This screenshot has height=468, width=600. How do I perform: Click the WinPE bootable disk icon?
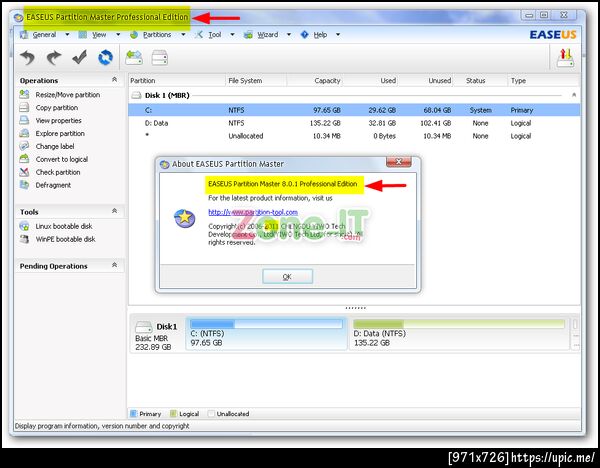point(24,239)
